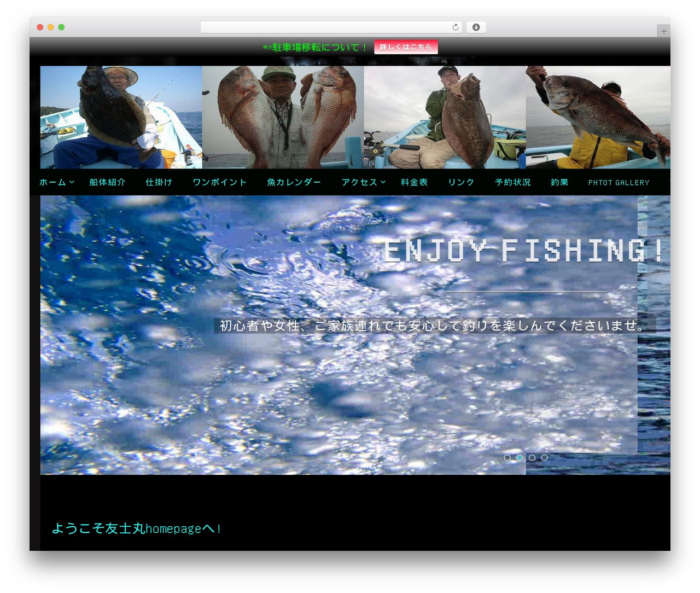
Task: Open the 仕掛け menu item
Action: point(159,182)
